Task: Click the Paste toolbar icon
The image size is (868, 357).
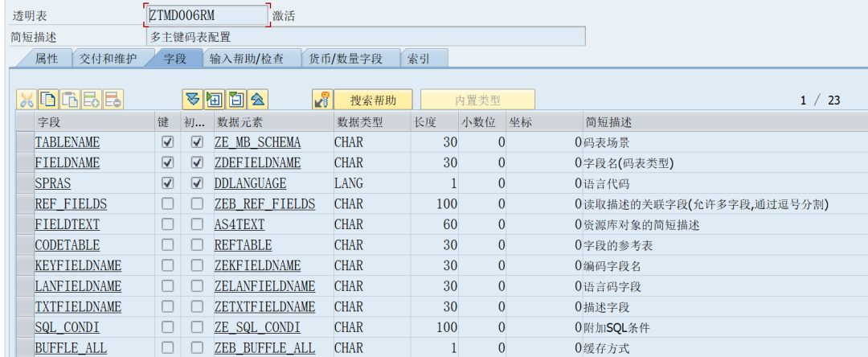Action: (70, 100)
